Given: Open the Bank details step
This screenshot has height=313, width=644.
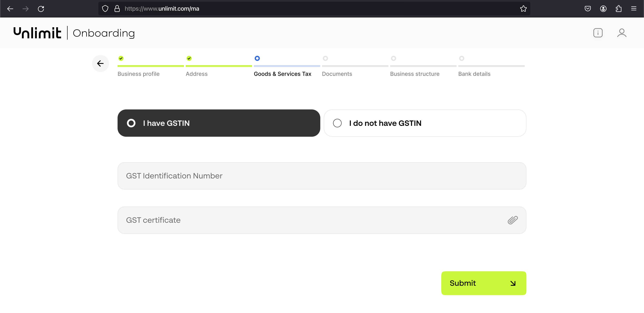Looking at the screenshot, I should [x=474, y=74].
